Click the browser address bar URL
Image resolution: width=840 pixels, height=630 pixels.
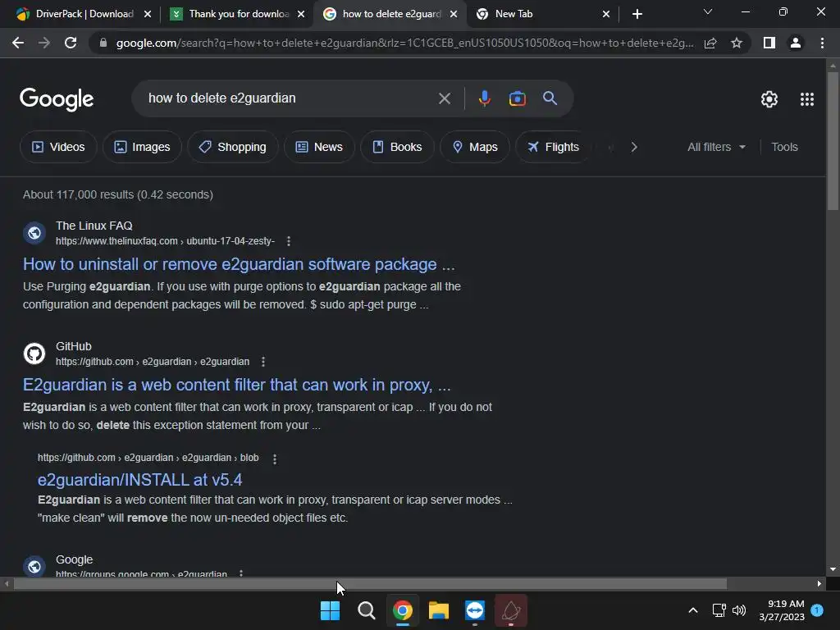[404, 43]
